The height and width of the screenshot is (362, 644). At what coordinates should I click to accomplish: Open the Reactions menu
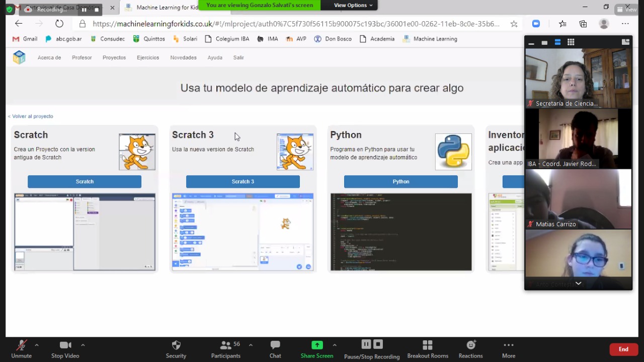point(471,345)
